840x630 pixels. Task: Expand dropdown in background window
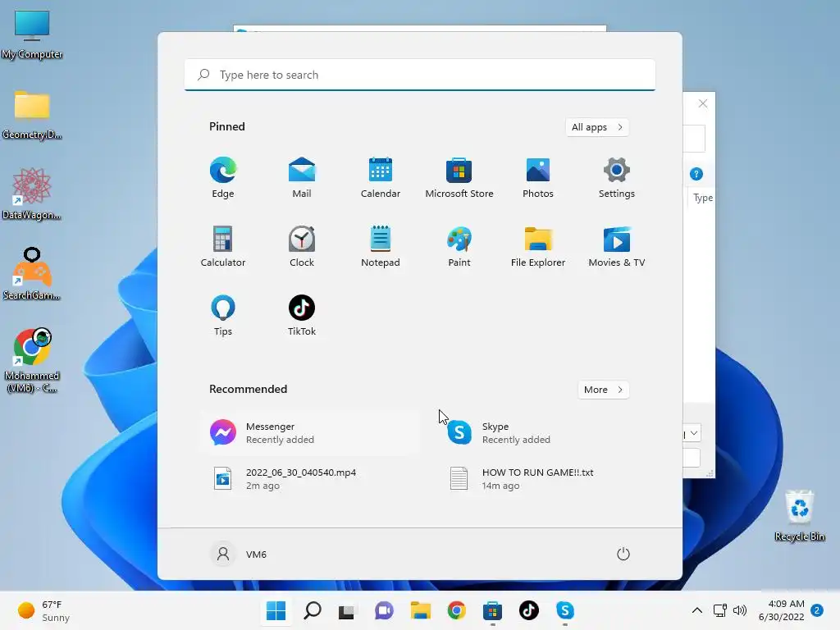pos(694,433)
